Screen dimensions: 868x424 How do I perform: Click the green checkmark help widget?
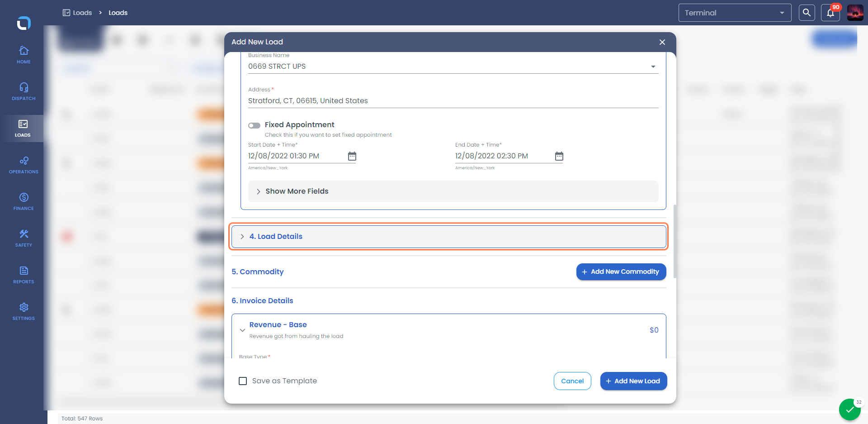pos(850,410)
